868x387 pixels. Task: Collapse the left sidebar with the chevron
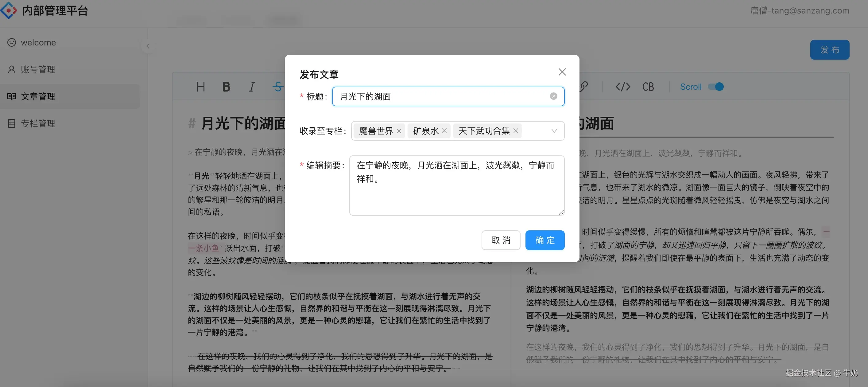point(148,46)
